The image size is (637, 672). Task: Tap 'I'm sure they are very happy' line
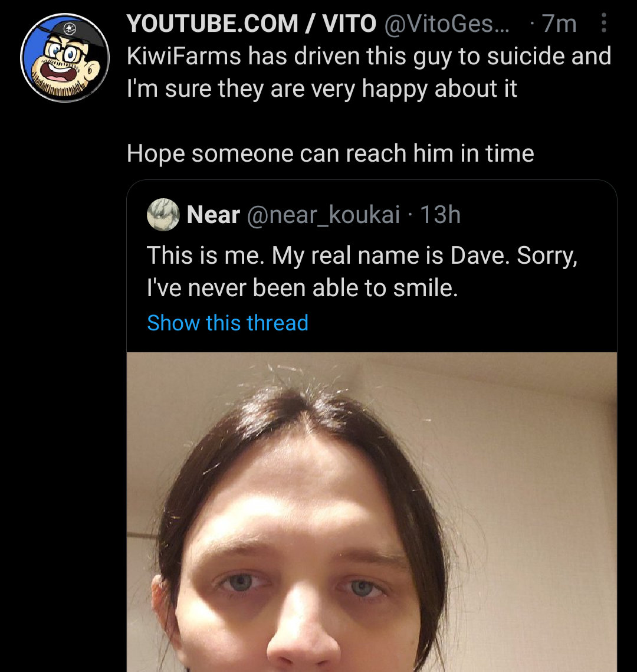[321, 89]
